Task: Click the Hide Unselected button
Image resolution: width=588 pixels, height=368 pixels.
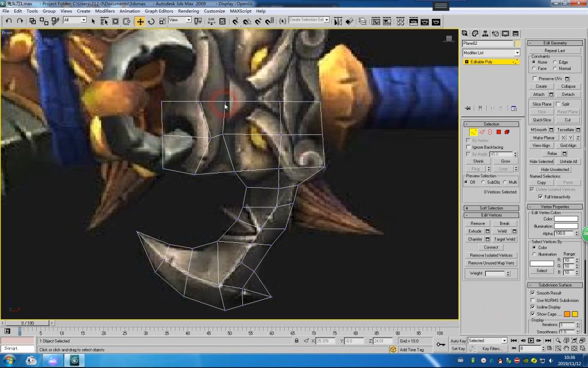Action: tap(555, 169)
